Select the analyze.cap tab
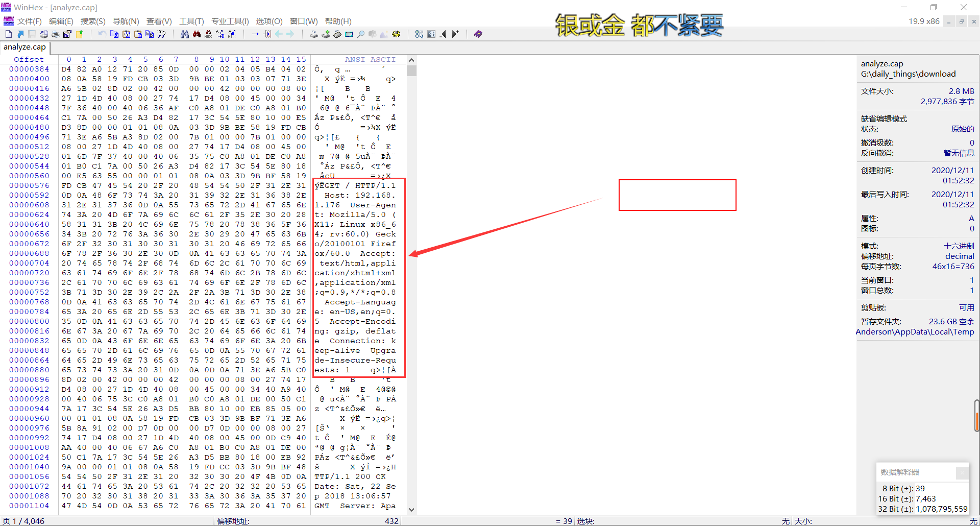The image size is (980, 526). pyautogui.click(x=24, y=47)
